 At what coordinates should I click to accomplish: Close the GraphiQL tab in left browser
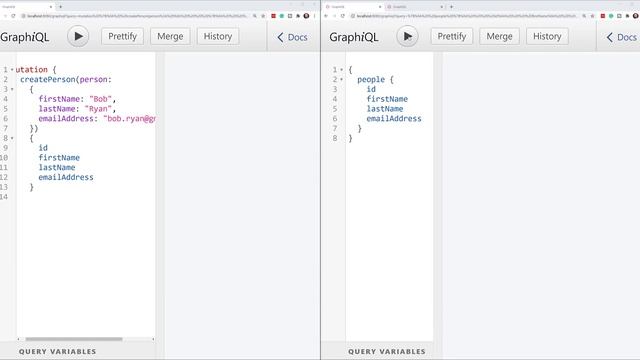coord(51,7)
